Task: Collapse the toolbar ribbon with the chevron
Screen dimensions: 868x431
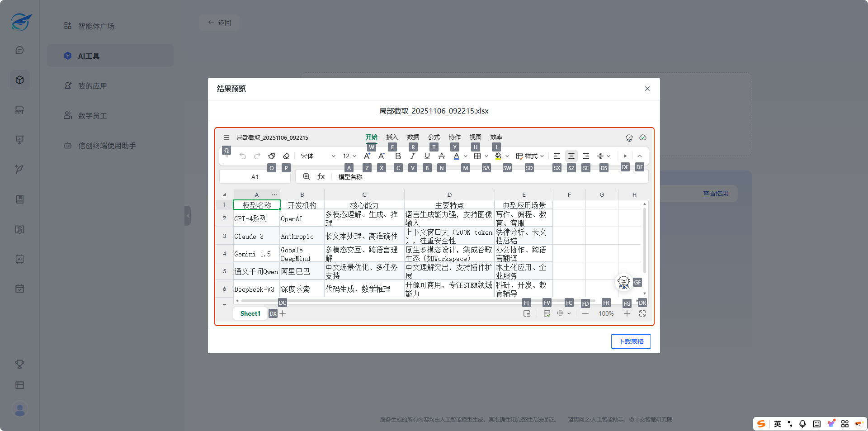Action: pos(640,156)
